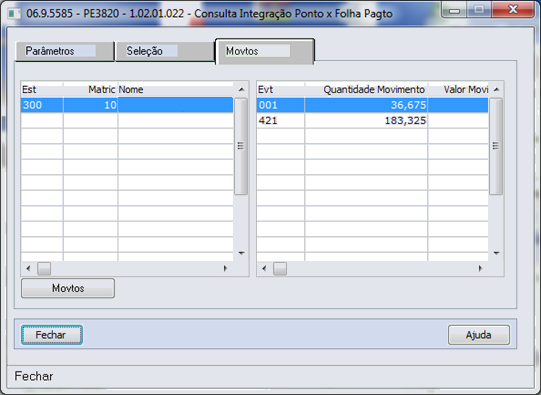Viewport: 541px width, 395px height.
Task: Open the Parâmetros tab
Action: 65,51
